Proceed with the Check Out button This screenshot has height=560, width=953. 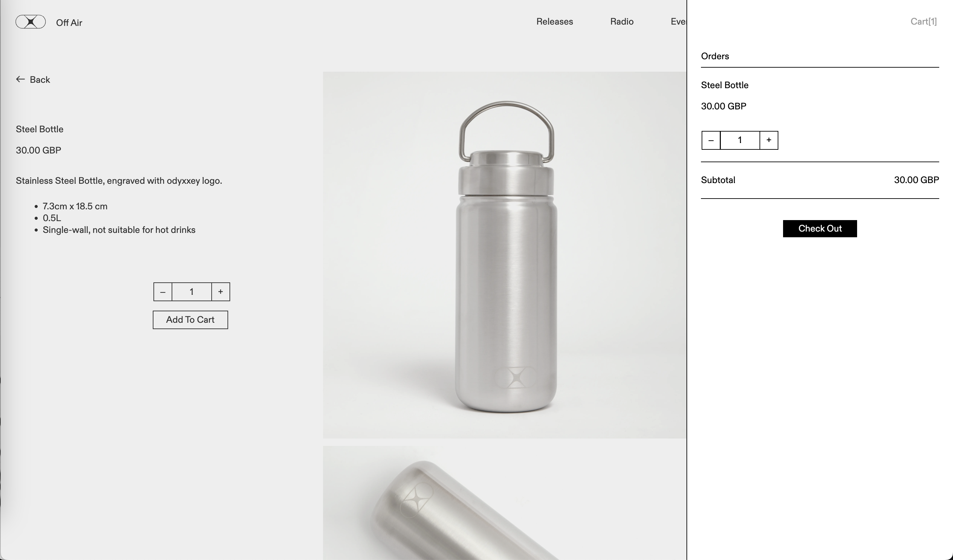pos(820,229)
